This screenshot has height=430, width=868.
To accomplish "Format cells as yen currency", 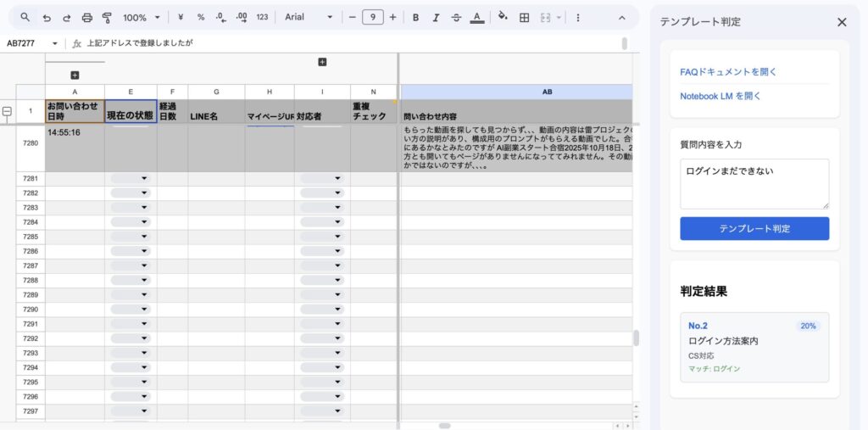I will click(181, 17).
